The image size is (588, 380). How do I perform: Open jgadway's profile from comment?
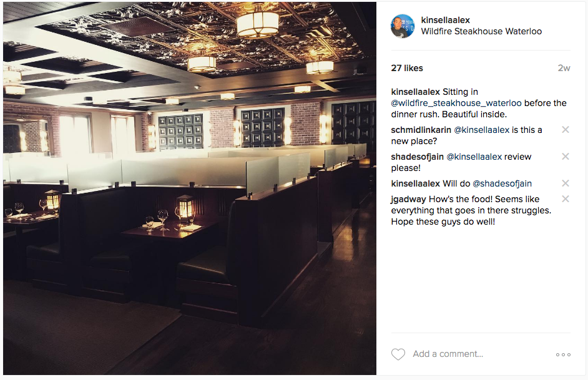click(x=408, y=200)
